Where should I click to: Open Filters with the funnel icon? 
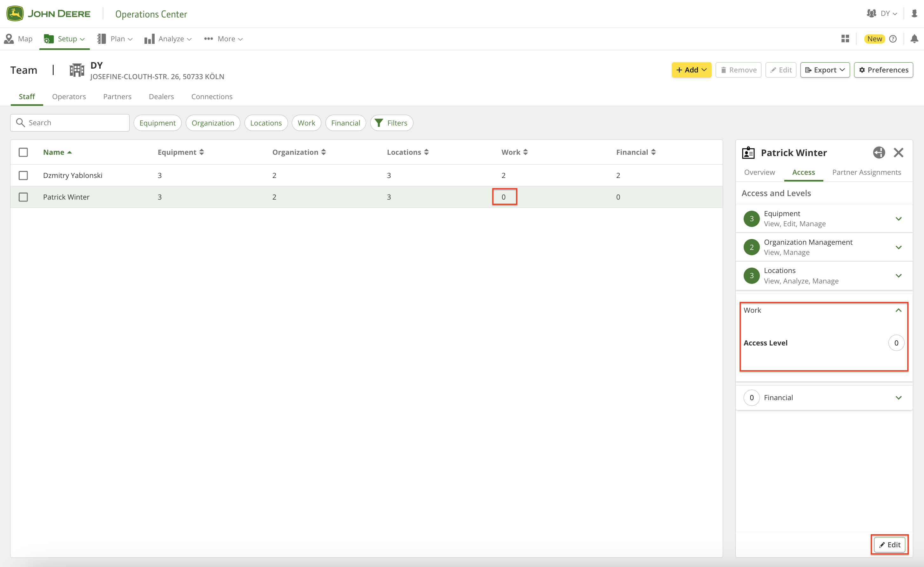392,123
